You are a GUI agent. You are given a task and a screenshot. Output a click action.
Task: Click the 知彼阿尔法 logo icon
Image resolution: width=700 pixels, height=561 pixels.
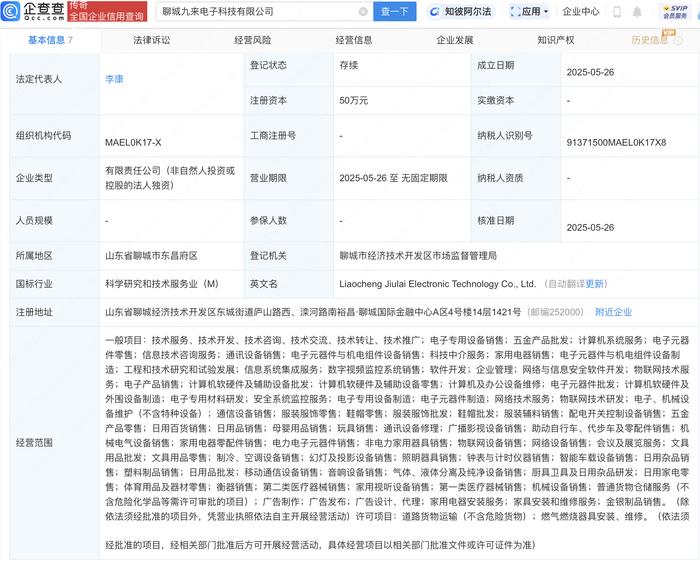pos(434,12)
